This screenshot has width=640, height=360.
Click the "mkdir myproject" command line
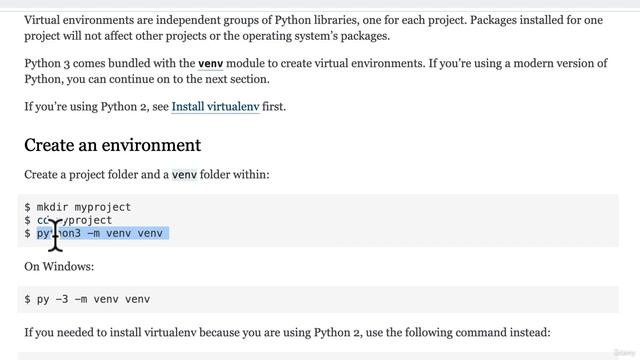[78, 207]
